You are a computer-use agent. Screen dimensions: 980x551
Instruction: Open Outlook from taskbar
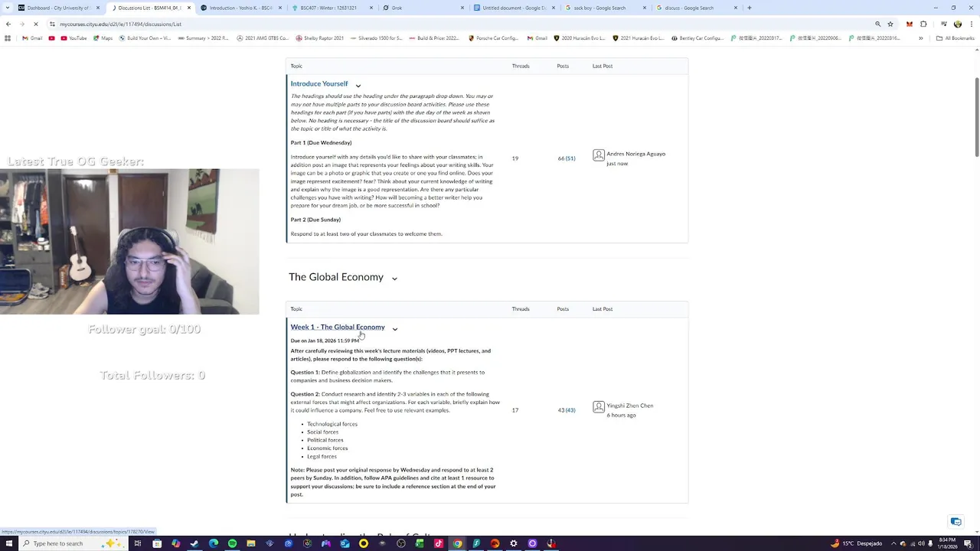click(345, 543)
